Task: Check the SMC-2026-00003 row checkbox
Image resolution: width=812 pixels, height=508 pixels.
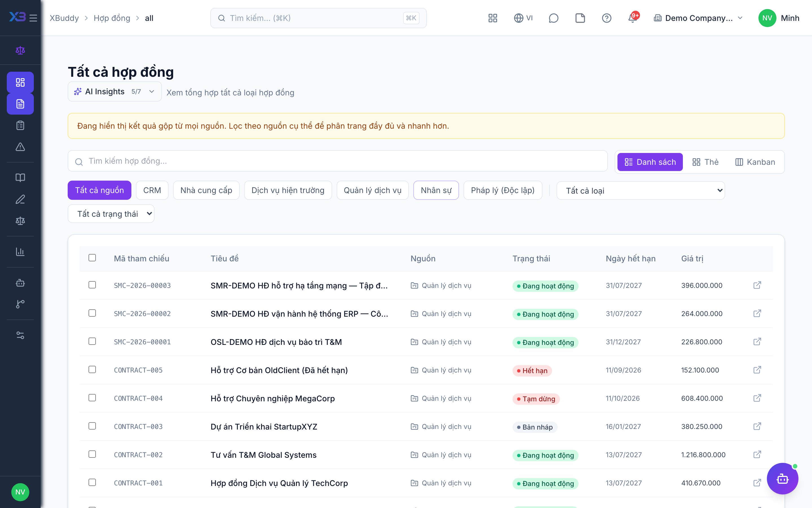Action: (92, 285)
